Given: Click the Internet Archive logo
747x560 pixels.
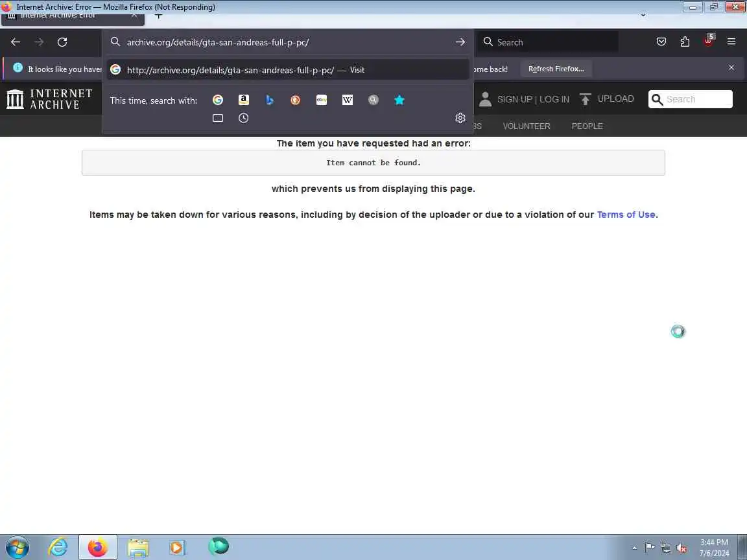Looking at the screenshot, I should click(49, 99).
